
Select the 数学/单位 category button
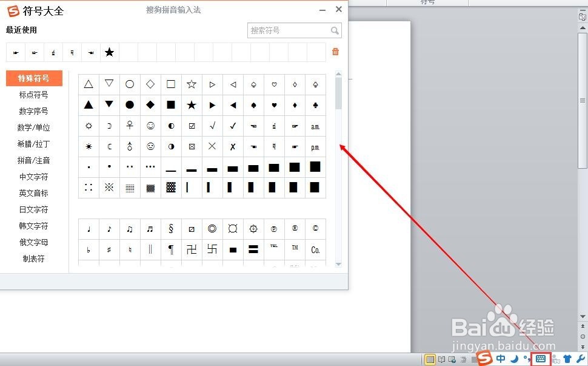33,127
